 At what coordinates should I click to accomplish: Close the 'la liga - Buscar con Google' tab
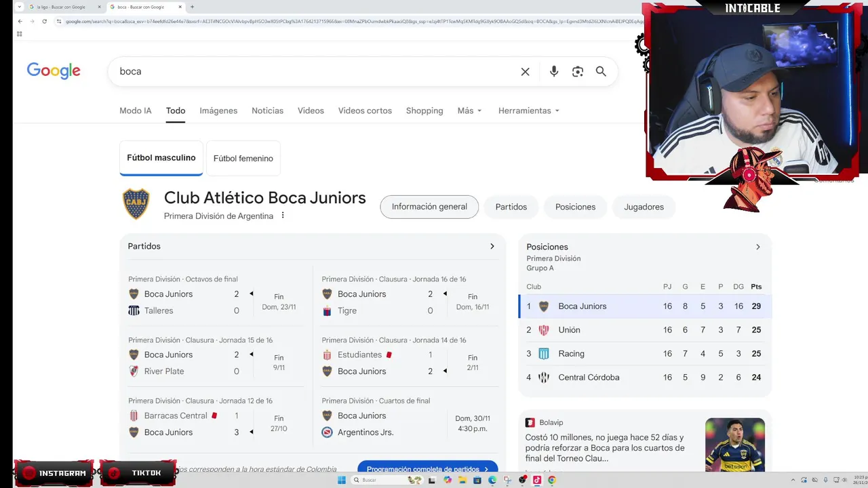[99, 7]
